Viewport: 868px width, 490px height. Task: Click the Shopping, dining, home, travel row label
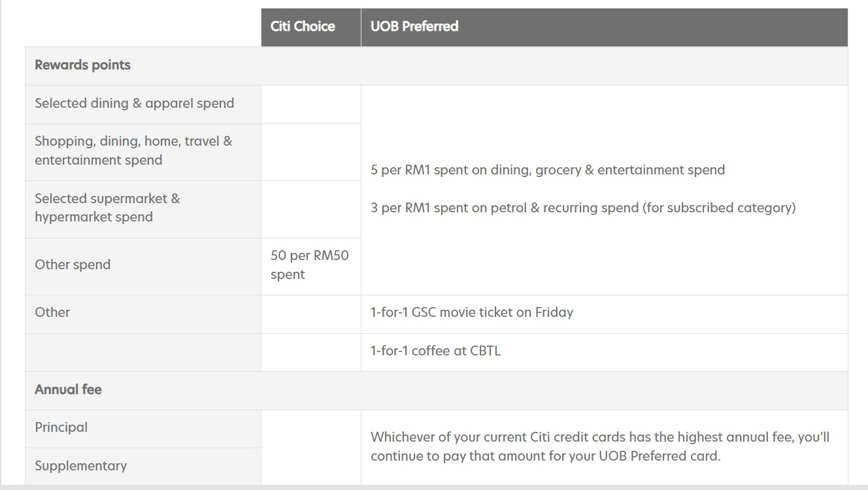pos(133,151)
